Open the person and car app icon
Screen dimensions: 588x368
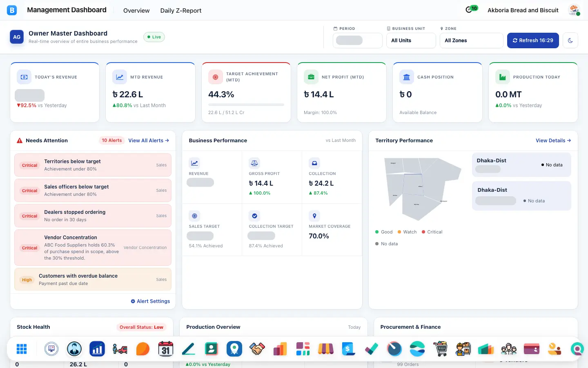[120, 349]
